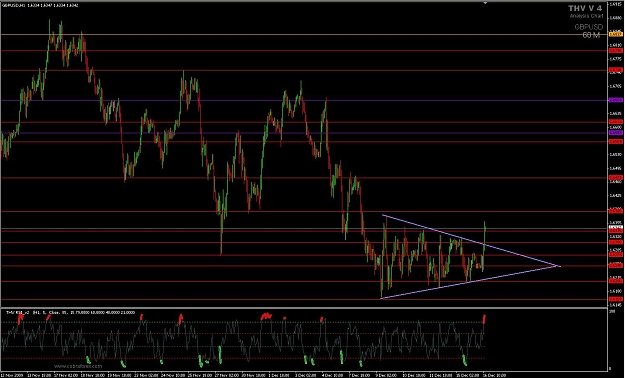The width and height of the screenshot is (625, 378).
Task: Click the chart shift triangle marker at top
Action: click(x=485, y=3)
